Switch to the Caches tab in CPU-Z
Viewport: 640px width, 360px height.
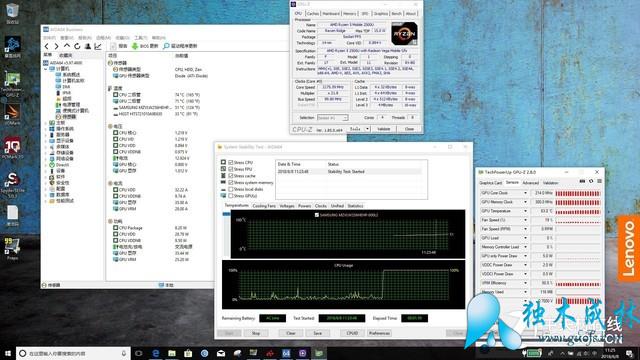[x=313, y=13]
